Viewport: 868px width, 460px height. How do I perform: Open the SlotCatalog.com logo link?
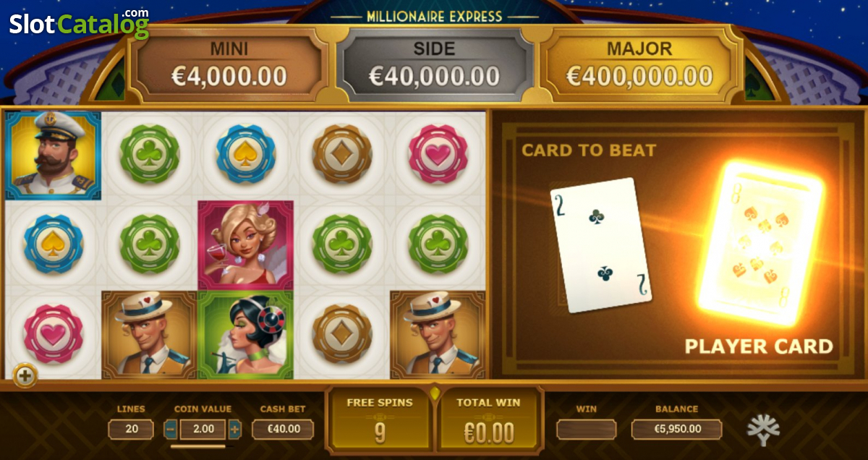[78, 23]
